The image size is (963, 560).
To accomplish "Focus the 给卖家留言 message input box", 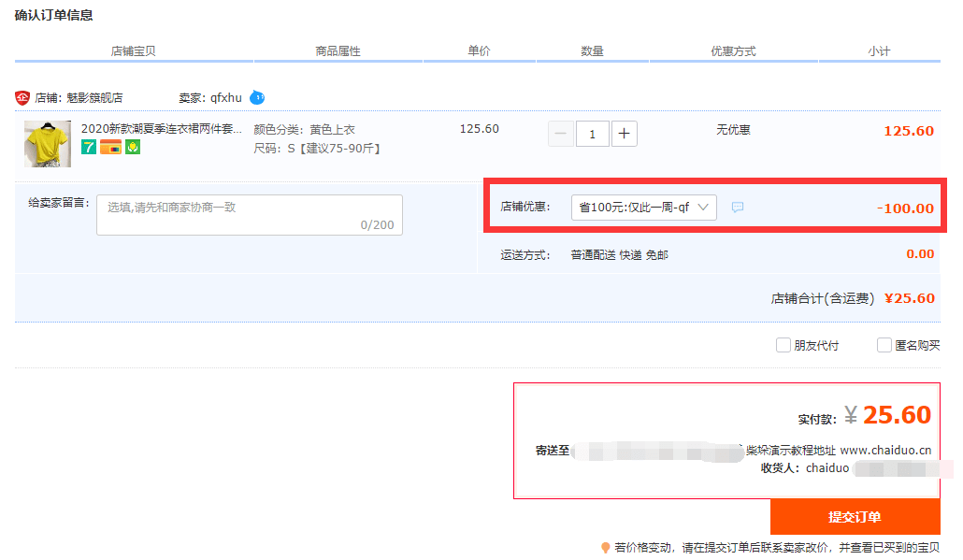I will click(250, 215).
